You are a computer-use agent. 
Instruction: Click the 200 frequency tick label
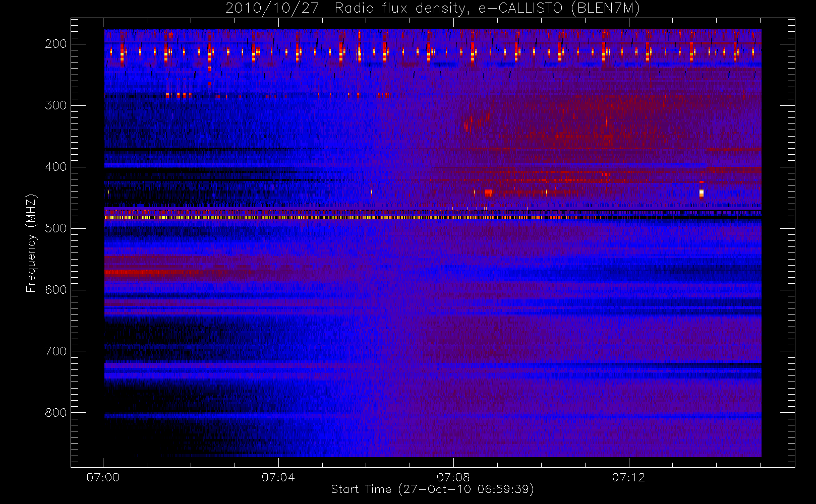(55, 44)
